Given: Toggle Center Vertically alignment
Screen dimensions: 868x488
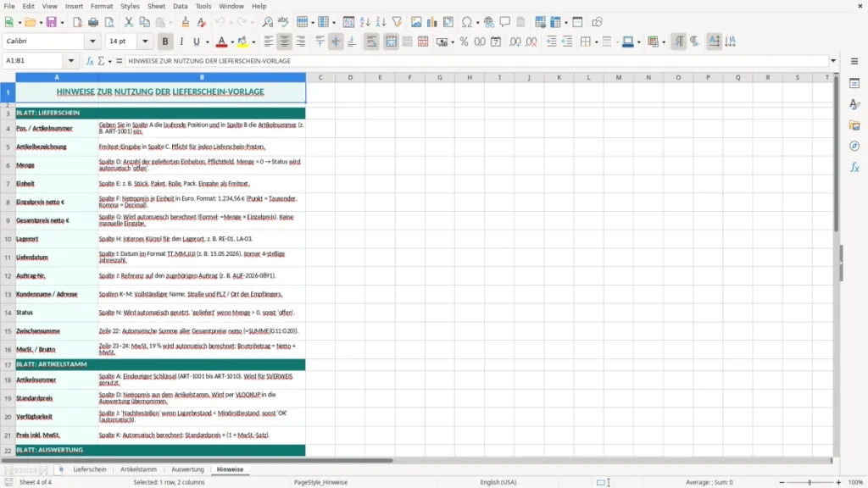Looking at the screenshot, I should (x=336, y=42).
